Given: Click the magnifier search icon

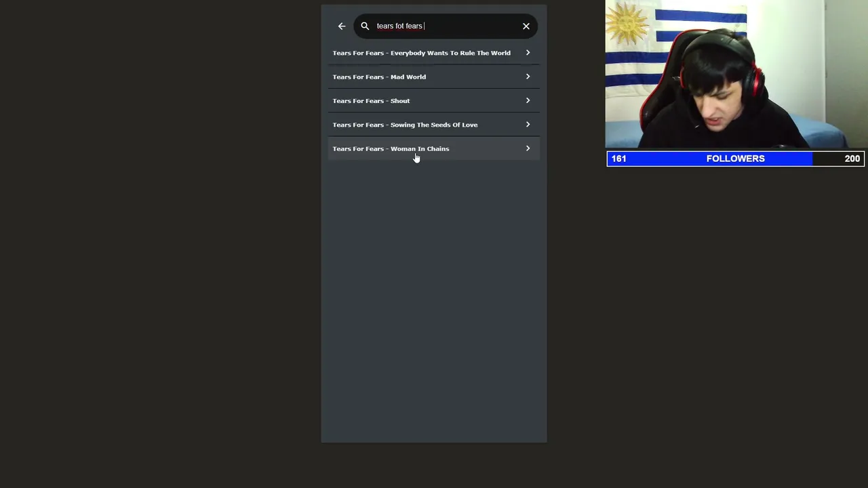Looking at the screenshot, I should 365,26.
